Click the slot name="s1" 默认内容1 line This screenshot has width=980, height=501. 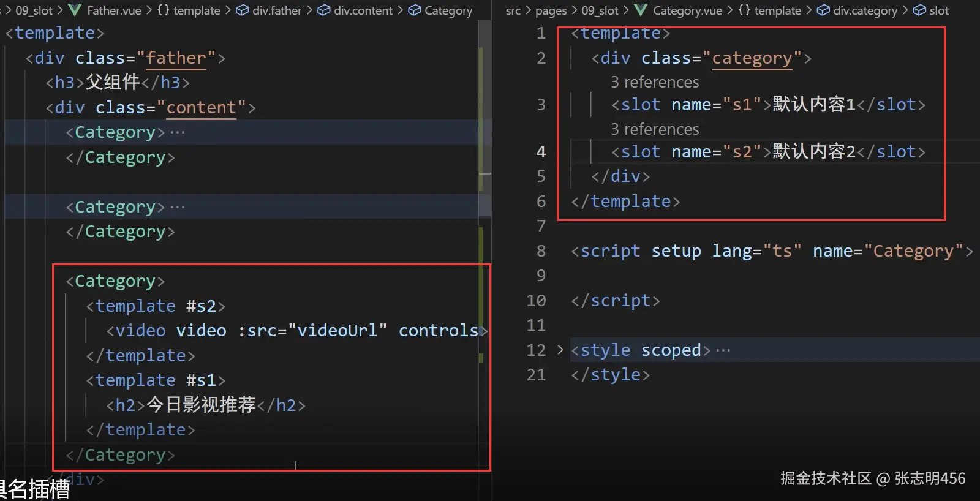pos(769,105)
